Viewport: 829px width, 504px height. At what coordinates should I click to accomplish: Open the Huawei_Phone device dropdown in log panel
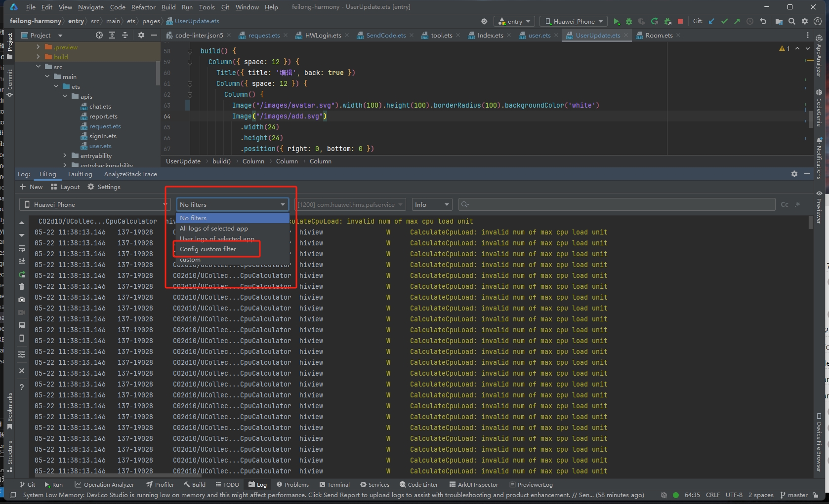pos(94,204)
